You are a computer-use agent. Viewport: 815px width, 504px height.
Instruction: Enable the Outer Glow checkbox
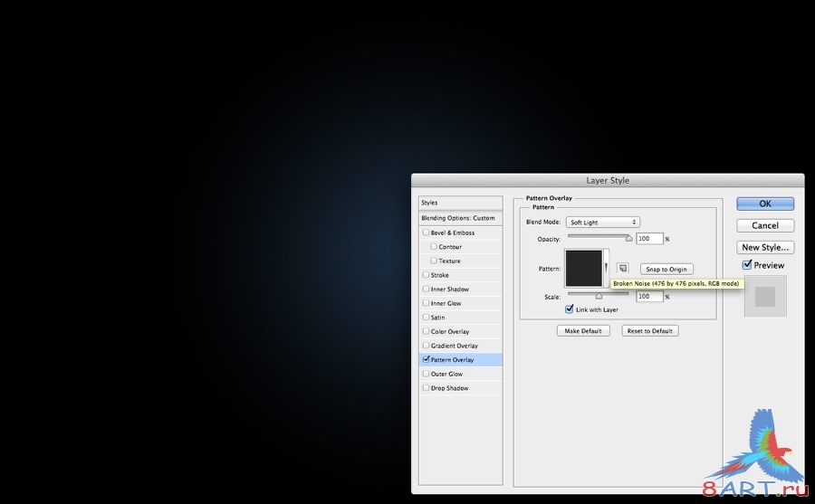coord(427,374)
